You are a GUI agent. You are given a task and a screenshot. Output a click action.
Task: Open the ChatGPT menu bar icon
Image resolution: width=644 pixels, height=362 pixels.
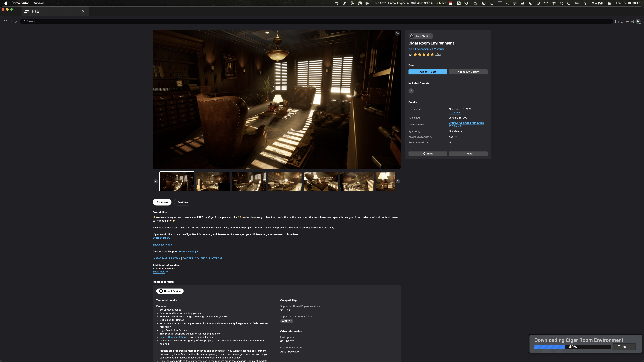[x=367, y=3]
